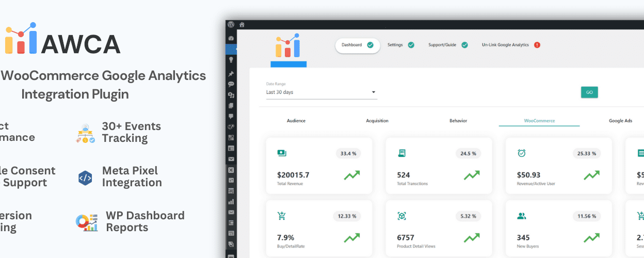The width and height of the screenshot is (644, 258).
Task: Click the trend arrow on Revenue/Active User card
Action: coord(591,175)
